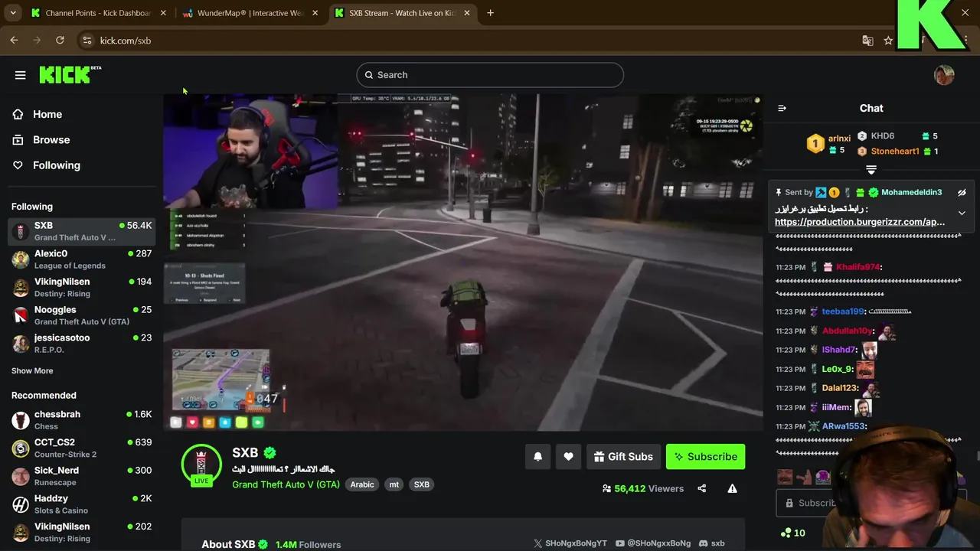Click Stoneheart1 in gift leaderboard
The image size is (980, 551).
[x=895, y=152]
